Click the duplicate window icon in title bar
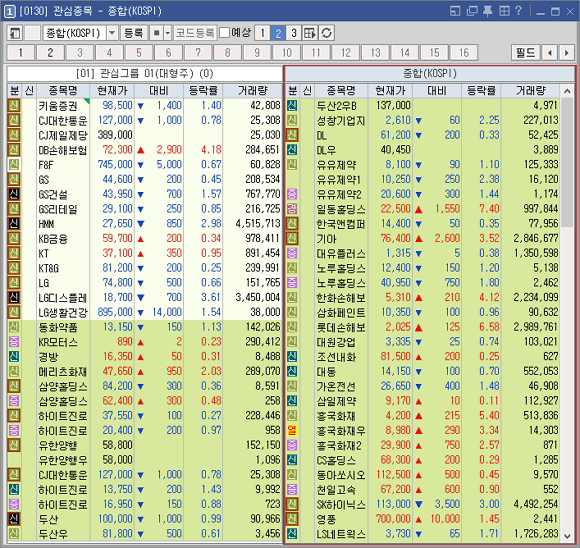This screenshot has width=580, height=548. point(472,11)
